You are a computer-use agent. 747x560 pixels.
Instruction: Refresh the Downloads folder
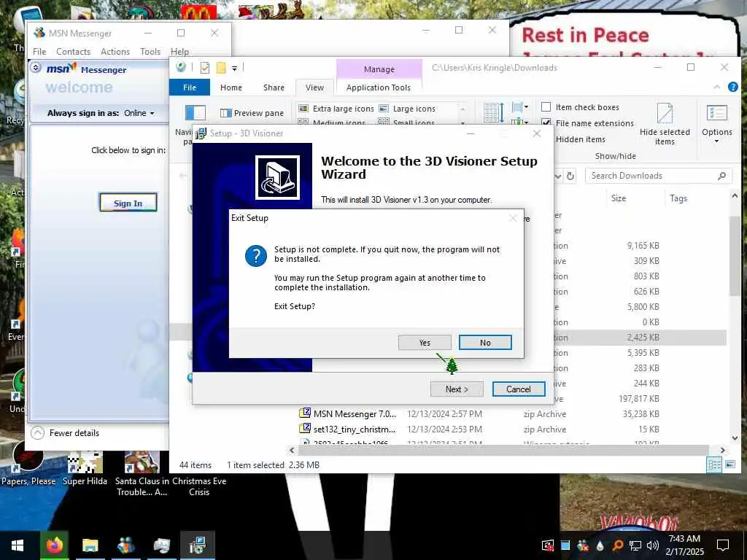click(x=570, y=176)
